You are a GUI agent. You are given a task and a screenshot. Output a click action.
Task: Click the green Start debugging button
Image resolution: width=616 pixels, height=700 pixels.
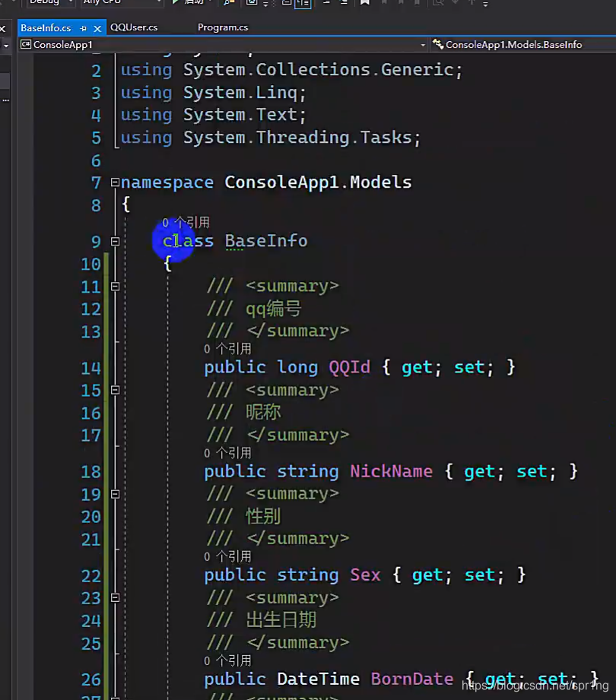point(188,2)
